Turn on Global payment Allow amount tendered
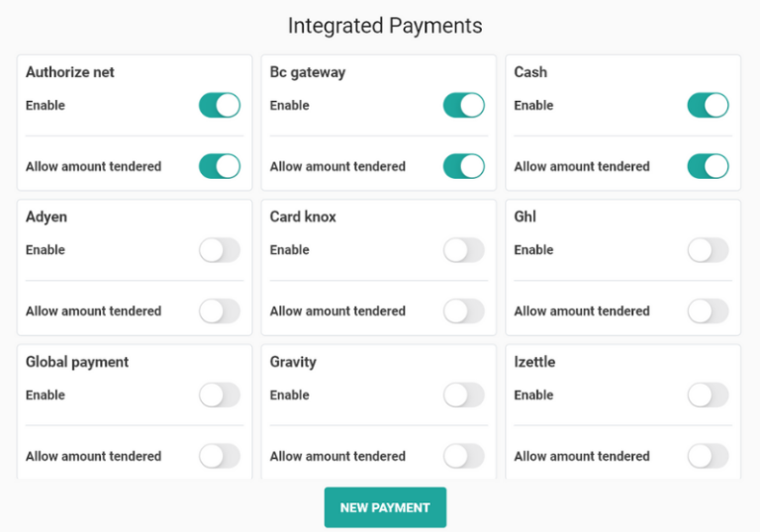Image resolution: width=760 pixels, height=532 pixels. tap(220, 456)
